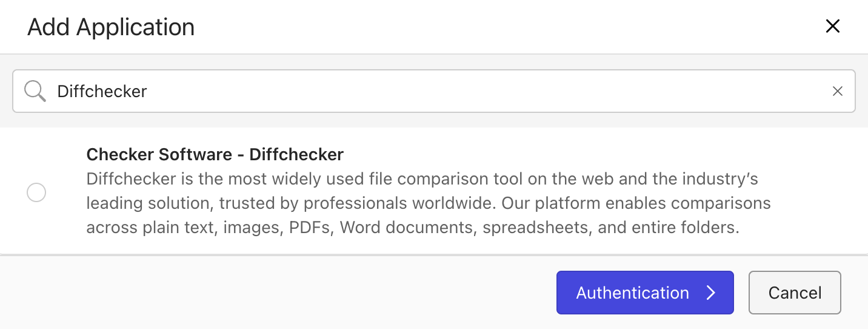Focus the Diffchecker search field
This screenshot has height=329, width=868.
pos(434,91)
